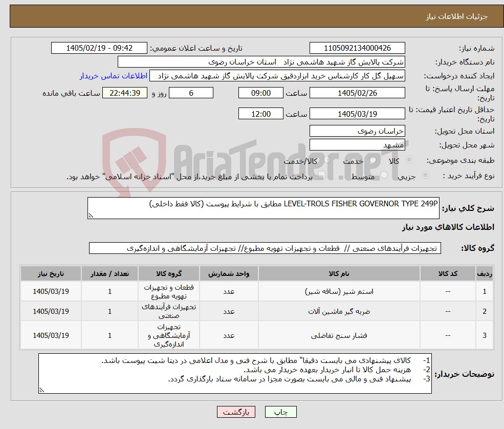The image size is (504, 429).
Task: Click item name ضربه گیر ماشین آلات
Action: pos(339,311)
